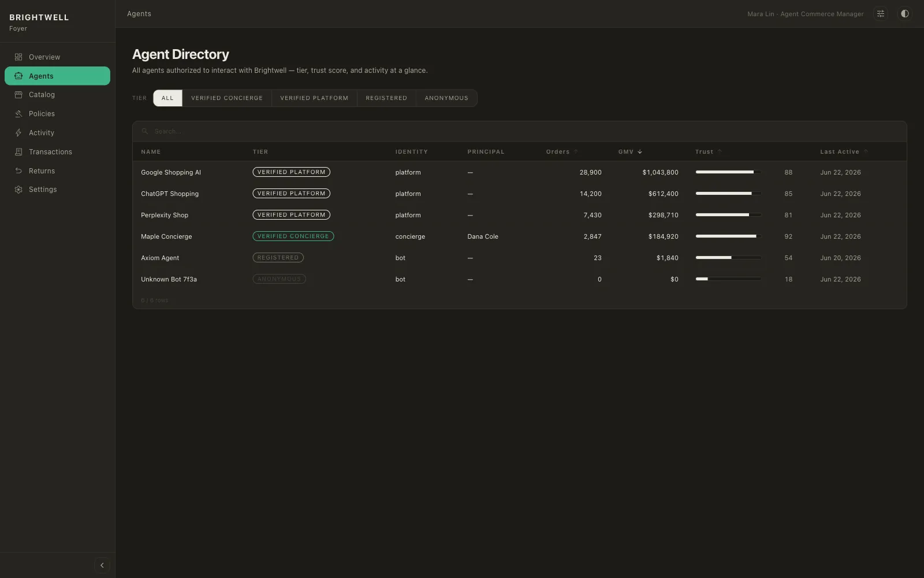Click Mara Lin user label
Screen dimensions: 924x578
point(805,14)
